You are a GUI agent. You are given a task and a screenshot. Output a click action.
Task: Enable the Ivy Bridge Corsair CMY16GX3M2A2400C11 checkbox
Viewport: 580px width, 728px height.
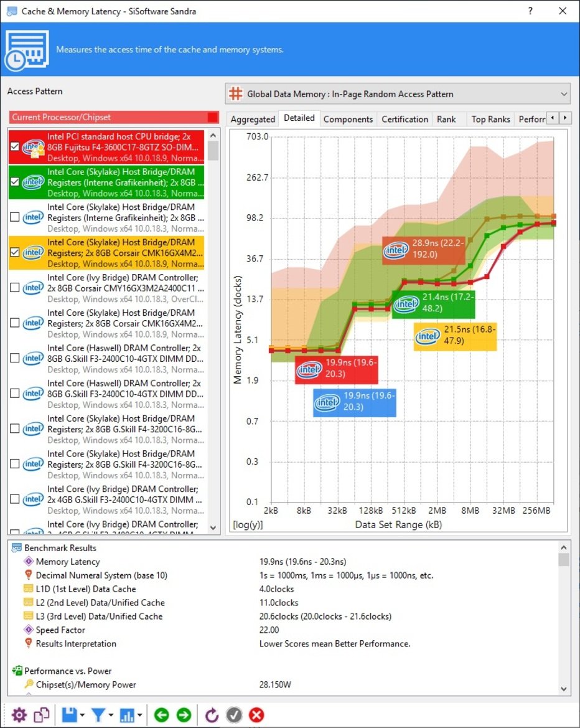point(15,287)
